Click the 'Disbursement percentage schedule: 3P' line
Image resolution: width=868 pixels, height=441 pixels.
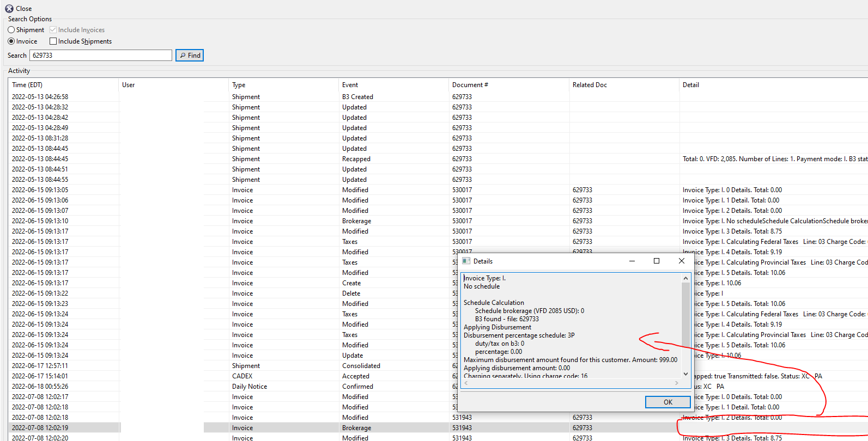[x=519, y=335]
